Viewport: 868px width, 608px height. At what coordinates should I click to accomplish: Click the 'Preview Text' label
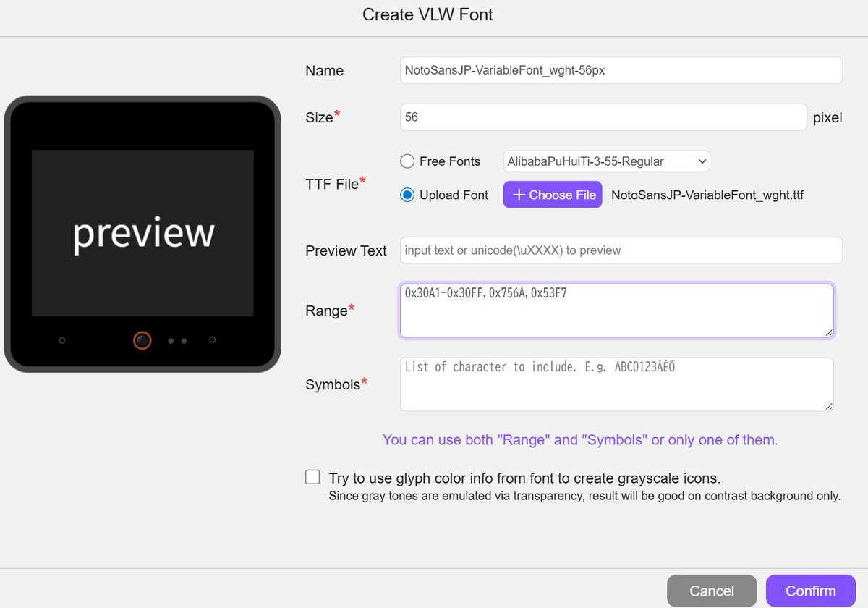(346, 250)
